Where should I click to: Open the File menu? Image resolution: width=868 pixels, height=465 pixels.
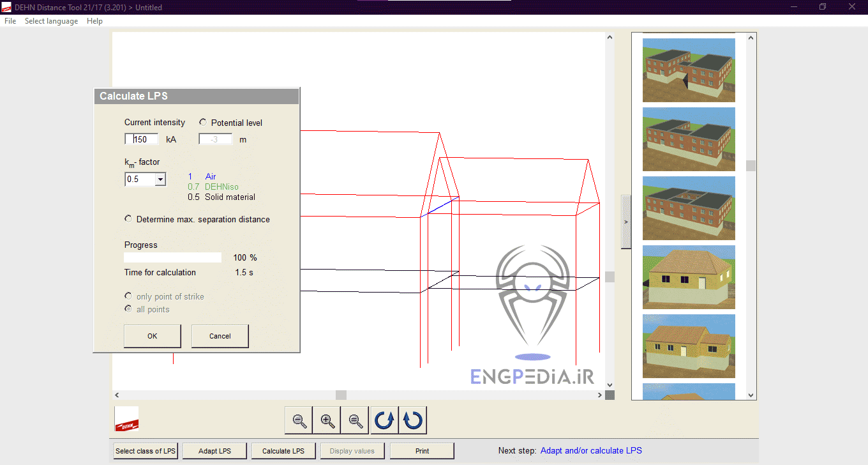click(10, 21)
